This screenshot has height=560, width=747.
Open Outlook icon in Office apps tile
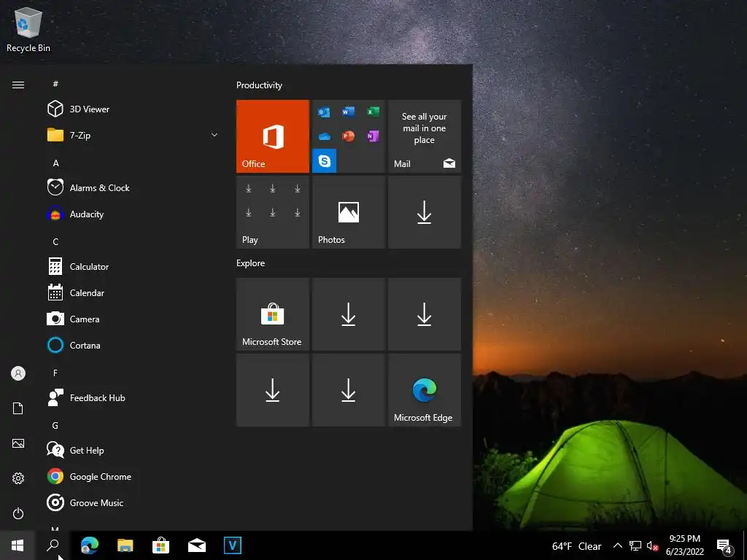324,112
